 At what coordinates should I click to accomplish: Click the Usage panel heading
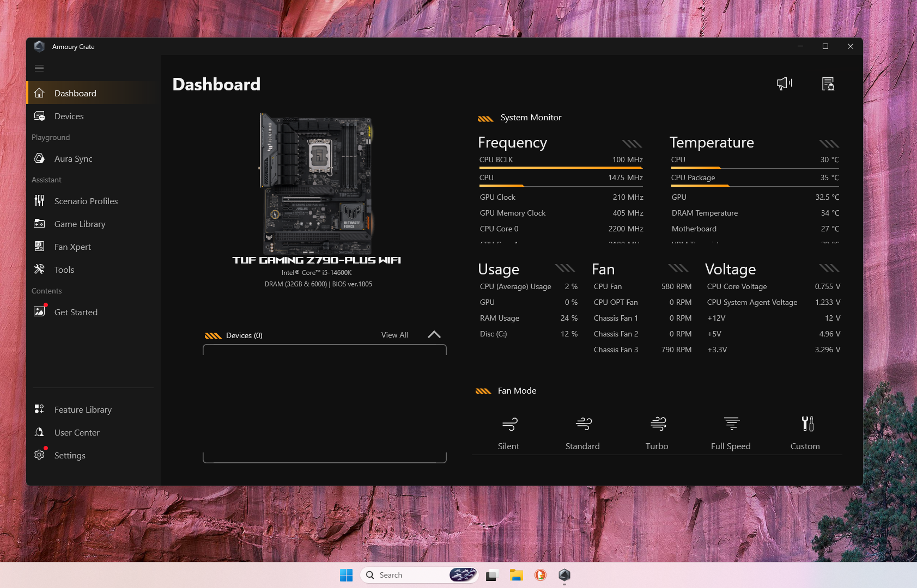[499, 269]
